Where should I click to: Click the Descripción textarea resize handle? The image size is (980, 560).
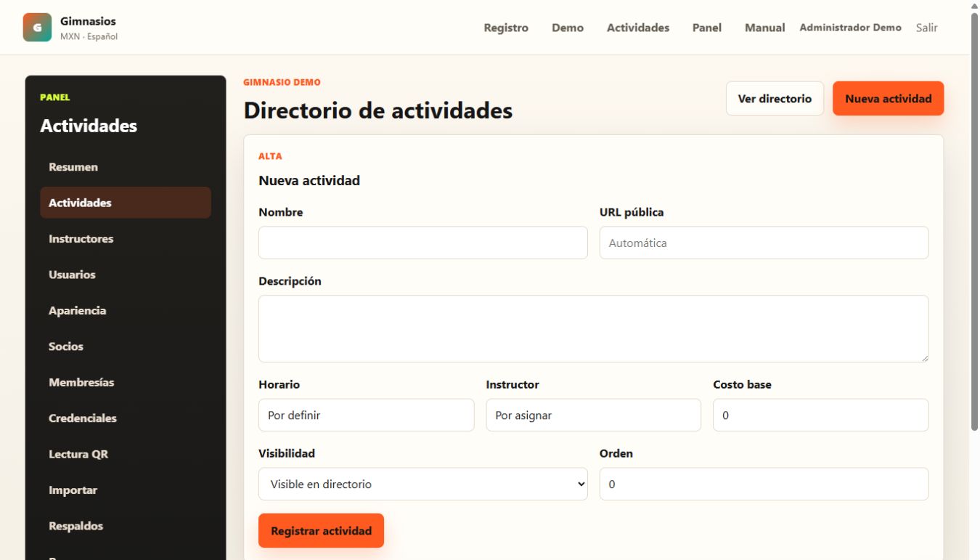tap(925, 358)
